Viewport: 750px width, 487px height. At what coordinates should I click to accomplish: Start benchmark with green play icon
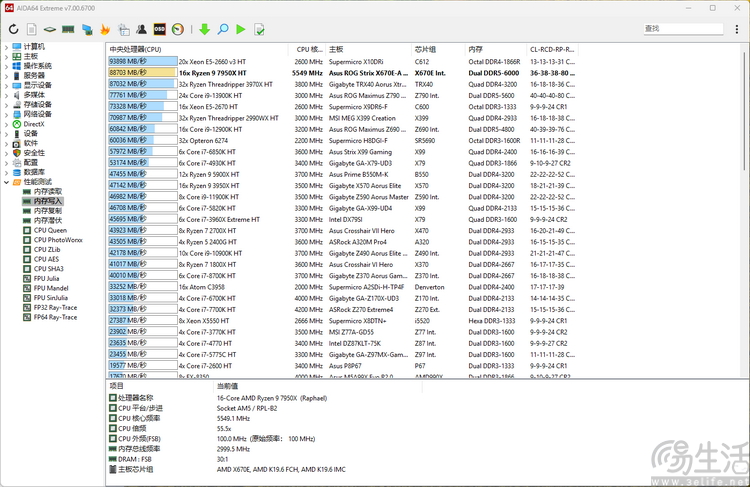pyautogui.click(x=241, y=30)
